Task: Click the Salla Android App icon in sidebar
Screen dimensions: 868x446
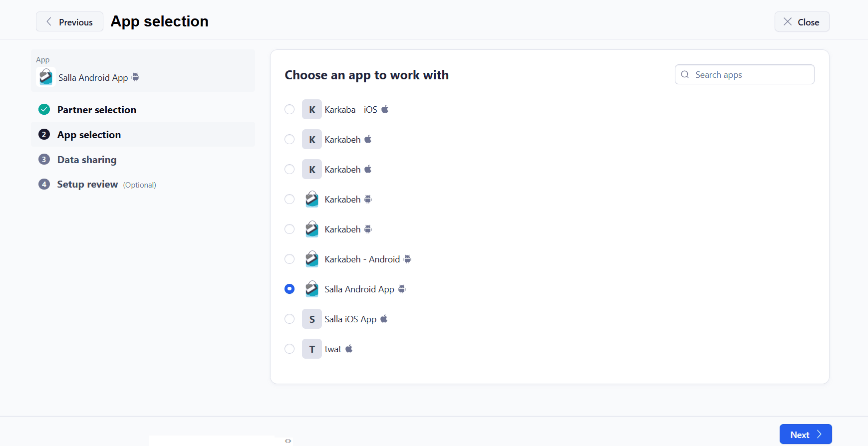Action: pos(45,77)
